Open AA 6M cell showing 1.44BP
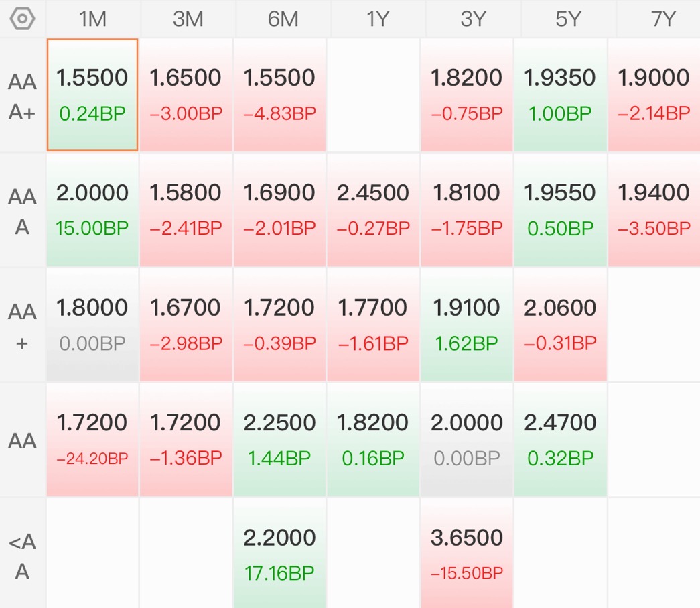This screenshot has width=700, height=608. click(x=279, y=440)
